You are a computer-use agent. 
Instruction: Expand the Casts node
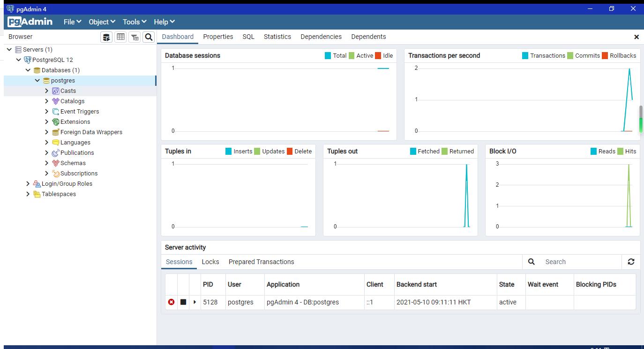(47, 91)
